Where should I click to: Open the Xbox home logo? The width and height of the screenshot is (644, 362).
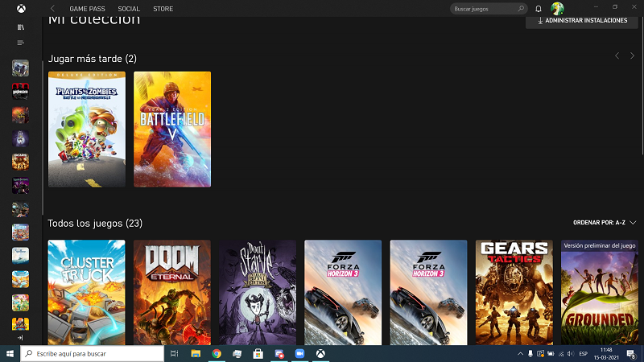(21, 9)
